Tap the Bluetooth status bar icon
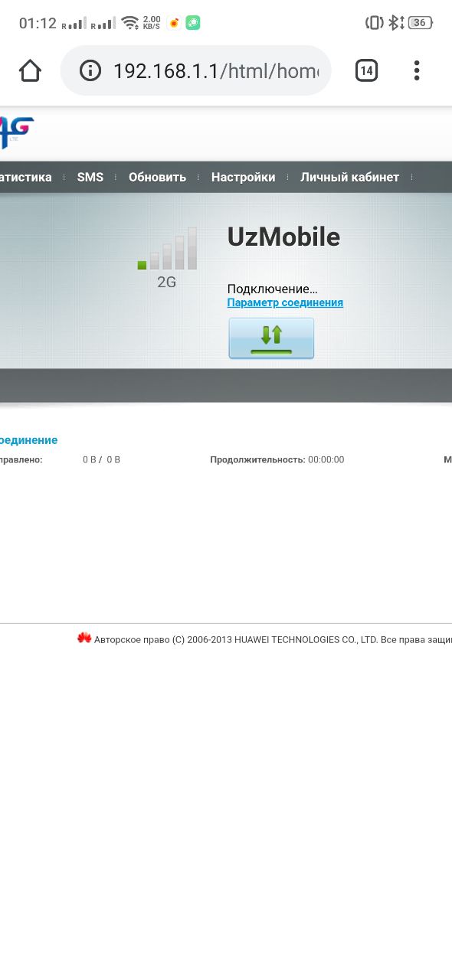The image size is (452, 980). pyautogui.click(x=395, y=23)
